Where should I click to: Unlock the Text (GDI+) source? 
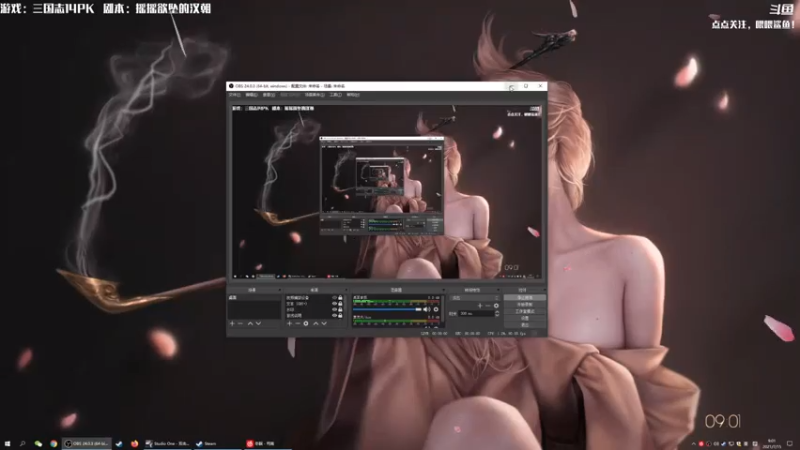click(x=340, y=304)
